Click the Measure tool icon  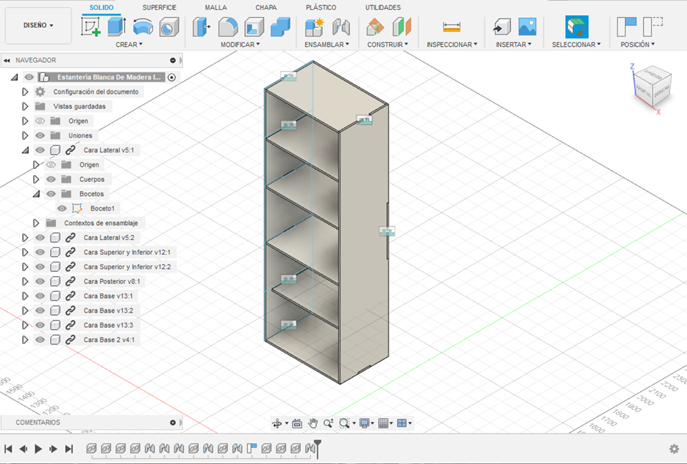pyautogui.click(x=452, y=27)
